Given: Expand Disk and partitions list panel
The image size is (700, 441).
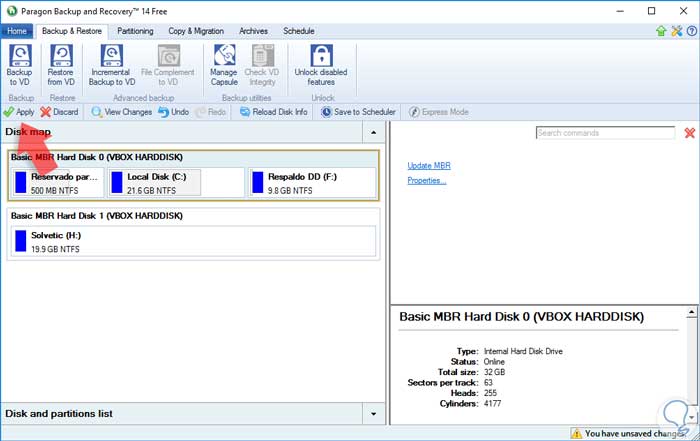Looking at the screenshot, I should pyautogui.click(x=374, y=414).
